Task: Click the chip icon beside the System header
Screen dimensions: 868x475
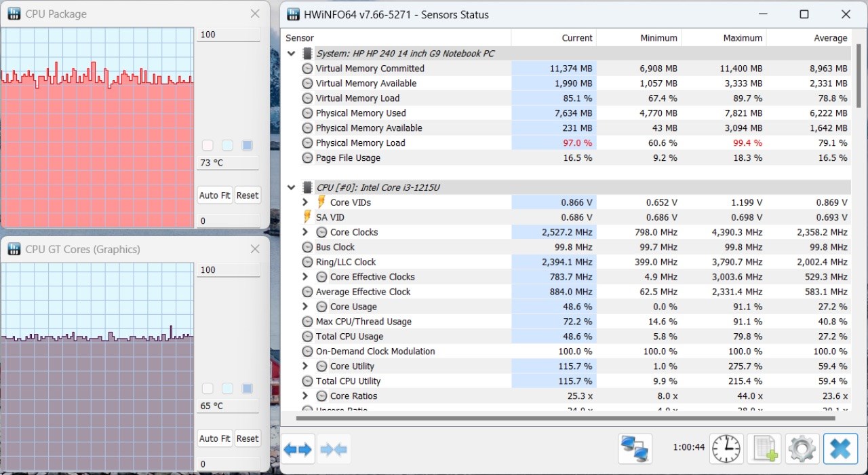Action: click(307, 54)
